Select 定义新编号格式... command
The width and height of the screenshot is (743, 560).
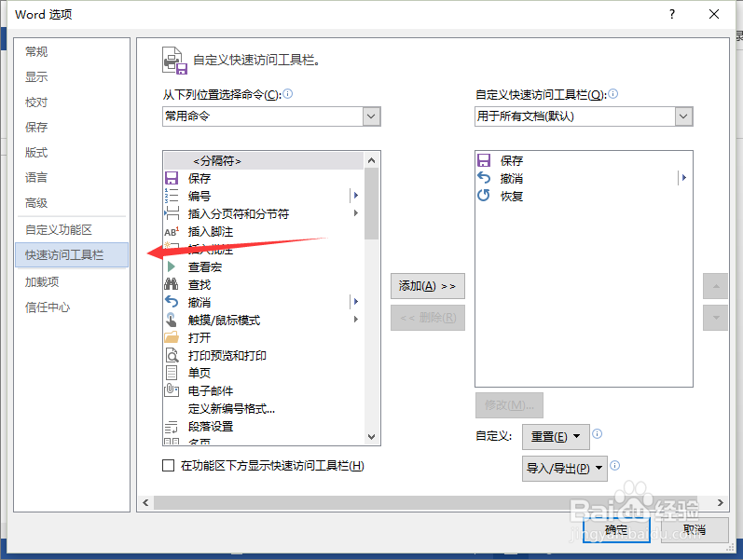click(x=231, y=408)
